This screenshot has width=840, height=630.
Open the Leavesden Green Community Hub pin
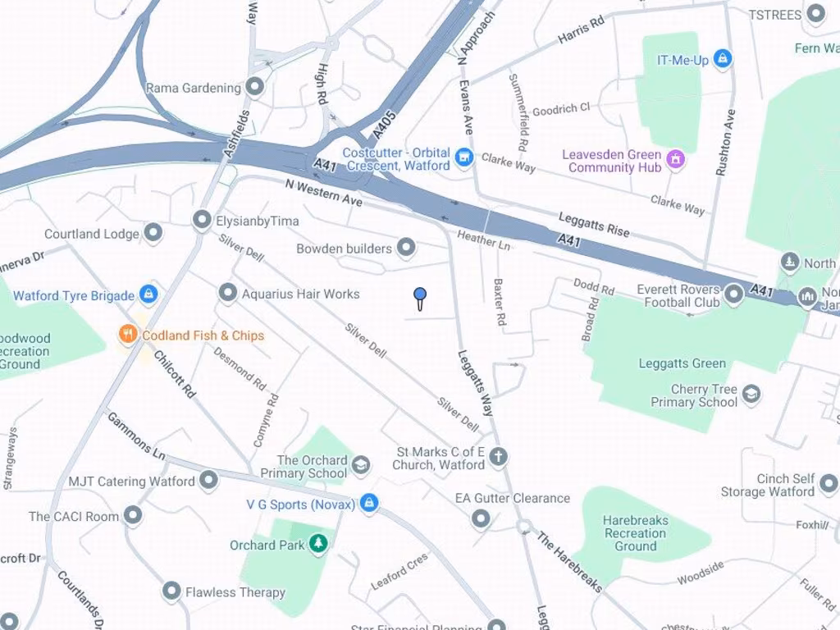coord(676,160)
